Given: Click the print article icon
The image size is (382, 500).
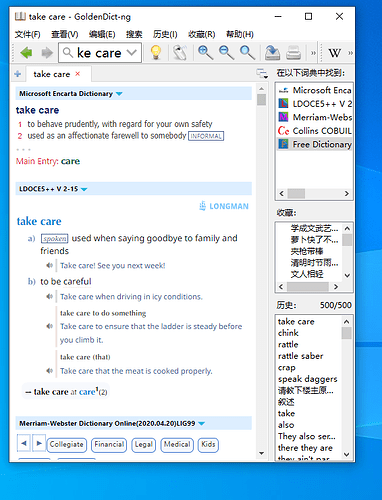Looking at the screenshot, I should pyautogui.click(x=293, y=53).
